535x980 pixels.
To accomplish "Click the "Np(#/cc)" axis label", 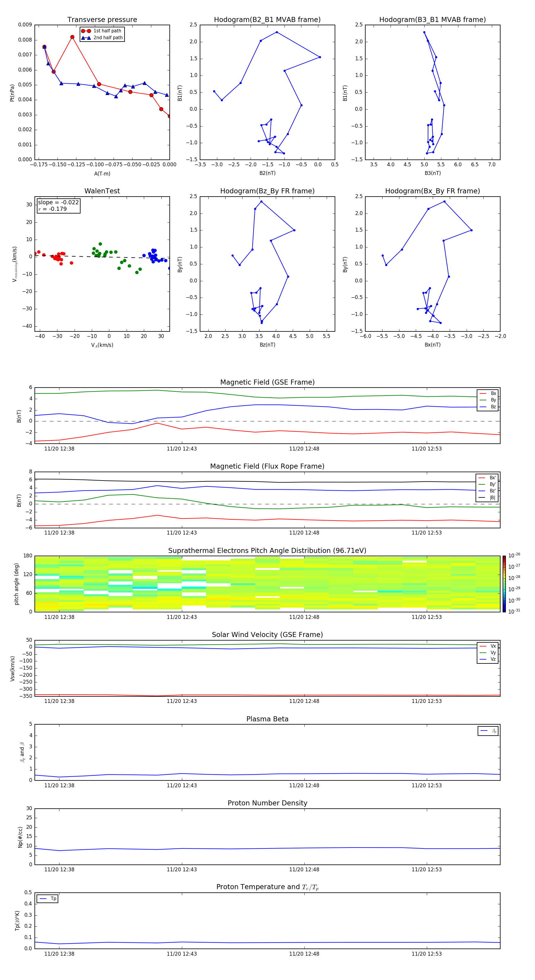I will [20, 837].
